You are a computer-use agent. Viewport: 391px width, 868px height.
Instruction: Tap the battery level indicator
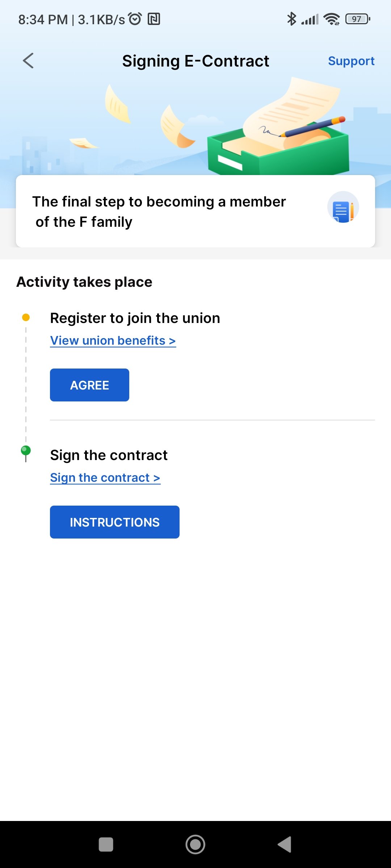click(358, 19)
